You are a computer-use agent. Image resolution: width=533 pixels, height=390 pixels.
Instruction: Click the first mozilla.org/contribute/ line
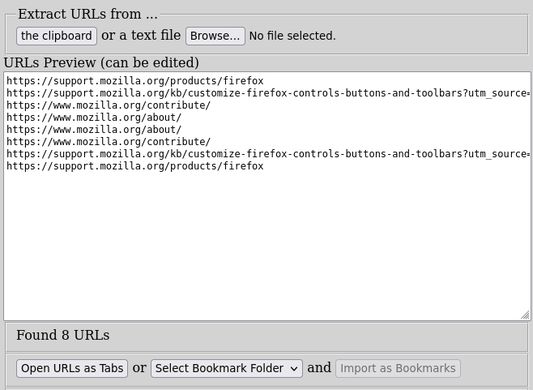click(x=108, y=105)
